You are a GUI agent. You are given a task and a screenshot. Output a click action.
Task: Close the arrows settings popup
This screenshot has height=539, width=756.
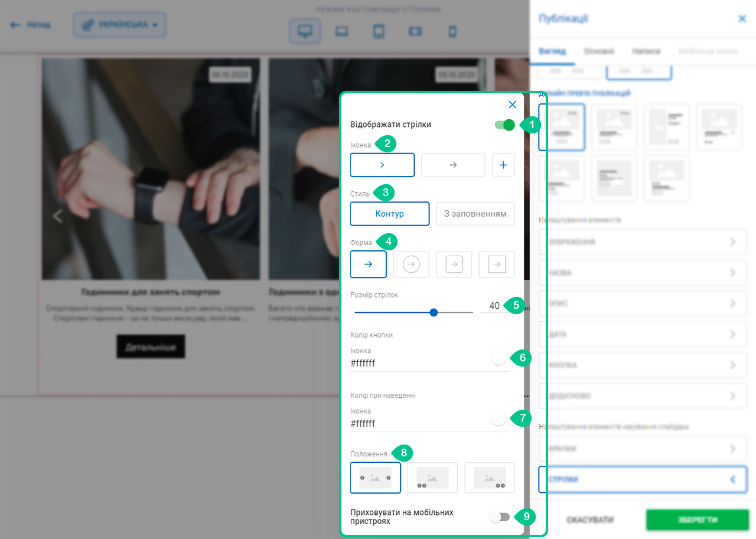[x=513, y=104]
